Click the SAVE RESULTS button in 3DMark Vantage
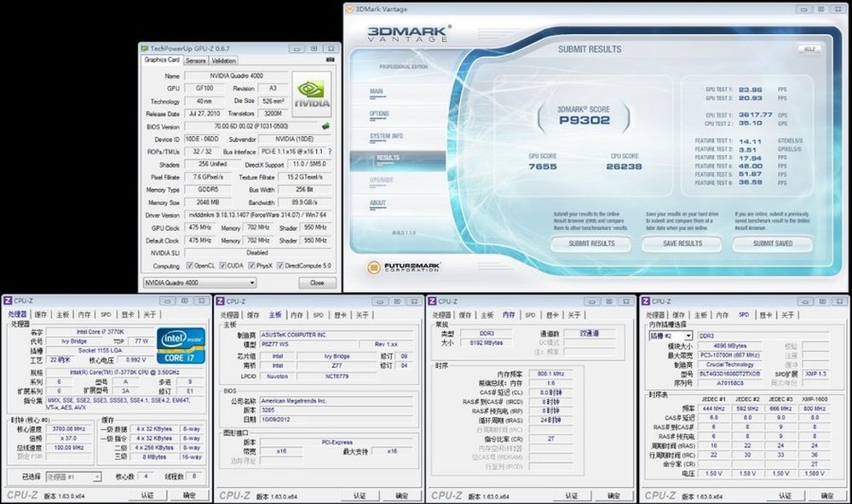Viewport: 852px width, 504px height. click(682, 243)
